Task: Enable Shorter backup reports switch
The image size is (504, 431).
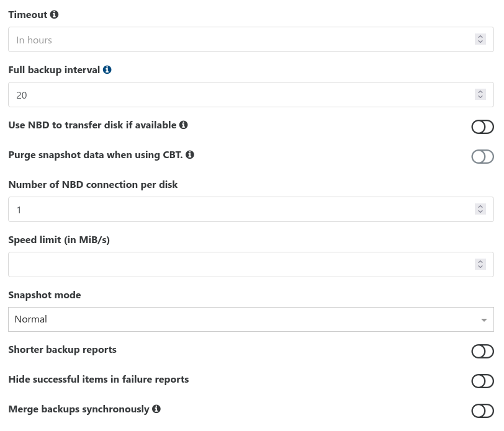Action: (x=482, y=352)
